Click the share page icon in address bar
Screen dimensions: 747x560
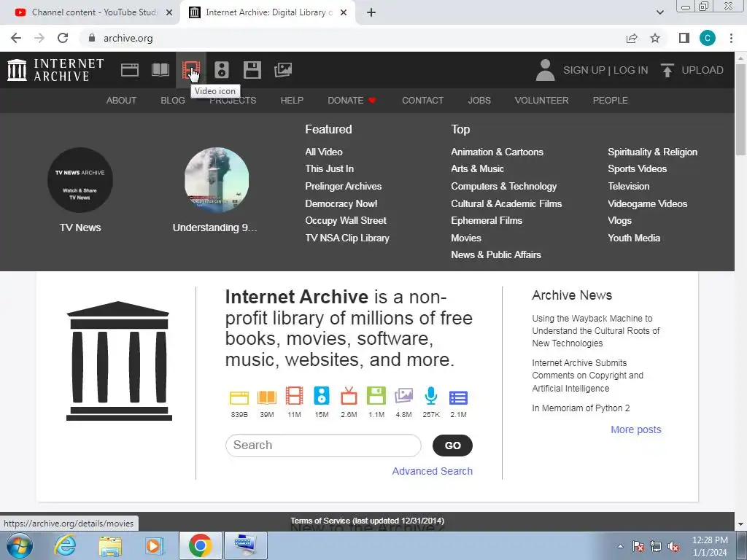click(632, 38)
